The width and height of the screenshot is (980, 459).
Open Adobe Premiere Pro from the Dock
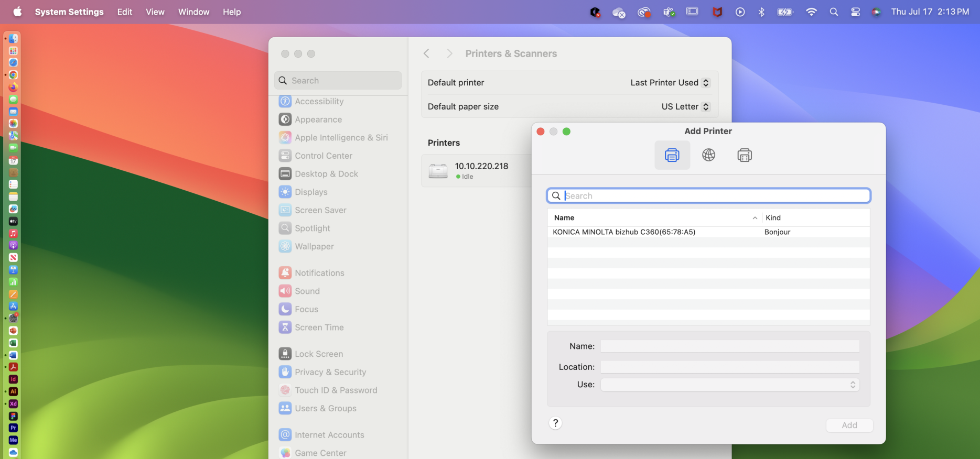pos(13,428)
